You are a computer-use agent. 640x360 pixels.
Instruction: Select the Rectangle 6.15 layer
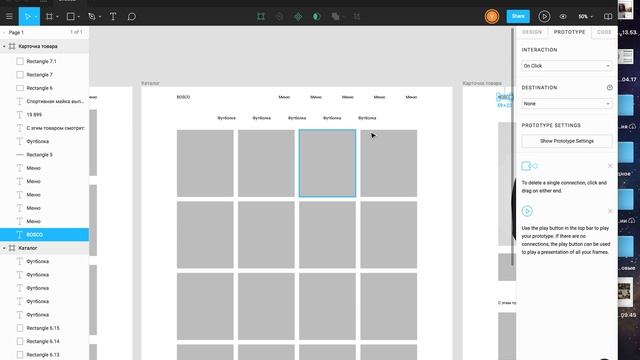[44, 328]
